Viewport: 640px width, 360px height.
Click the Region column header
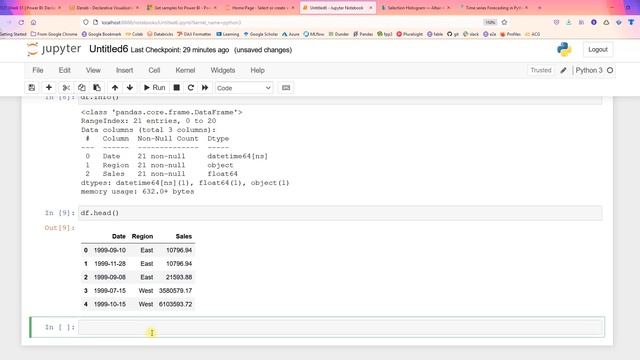142,236
